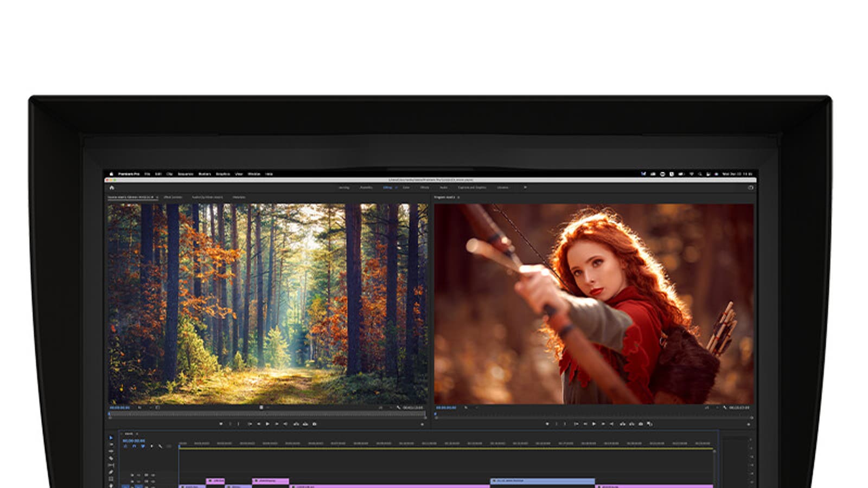The width and height of the screenshot is (868, 488).
Task: Export frame from Program monitor
Action: 641,424
